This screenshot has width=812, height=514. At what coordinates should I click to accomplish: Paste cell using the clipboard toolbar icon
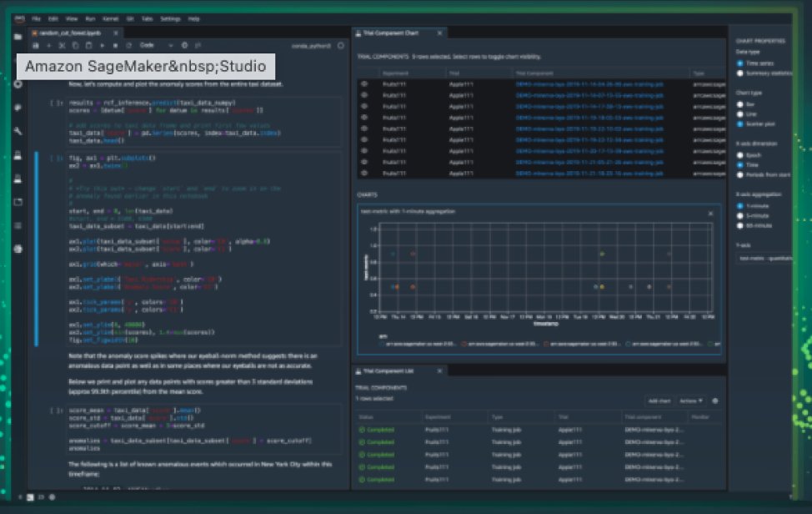[88, 46]
